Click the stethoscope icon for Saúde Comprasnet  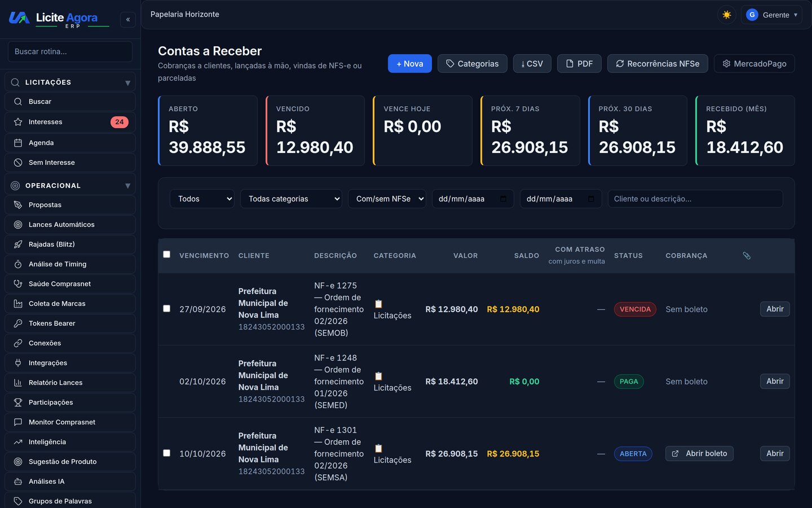click(18, 284)
